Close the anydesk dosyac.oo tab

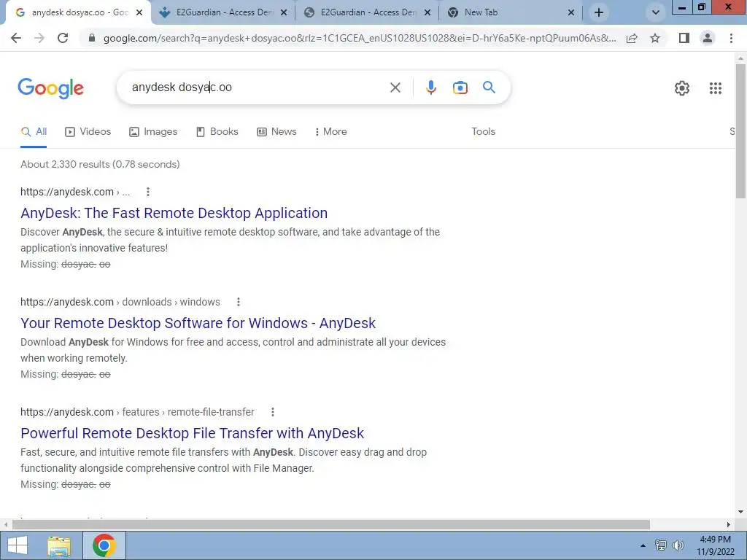click(x=139, y=12)
